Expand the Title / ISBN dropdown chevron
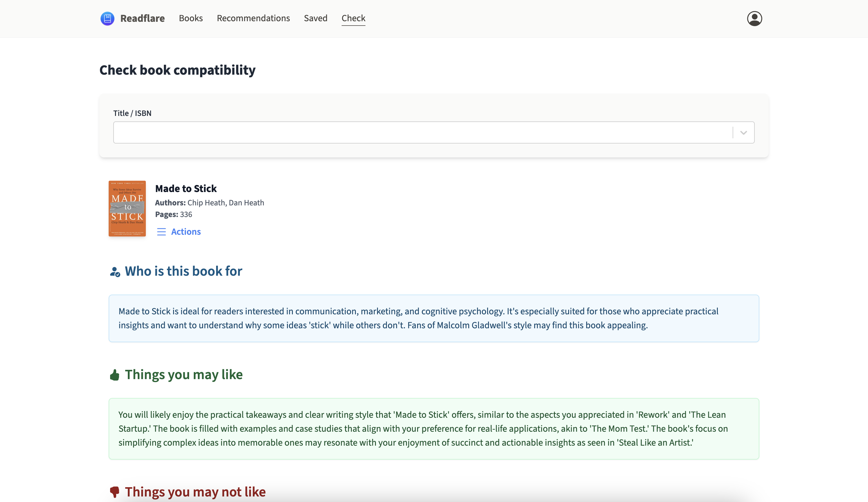The width and height of the screenshot is (868, 502). pos(743,133)
